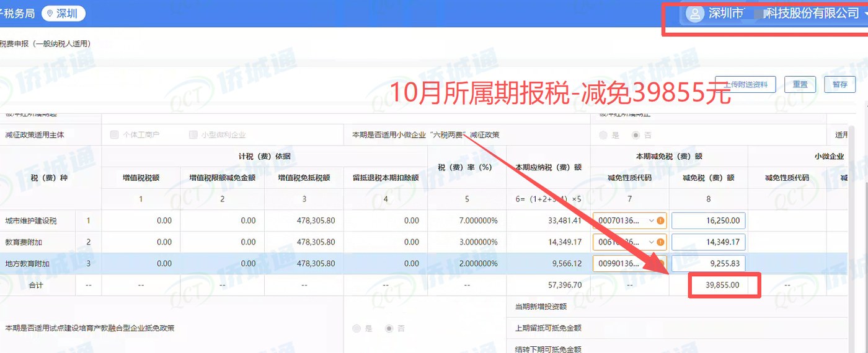Click the 计税（费）依据 group header
This screenshot has width=868, height=353.
pos(265,156)
